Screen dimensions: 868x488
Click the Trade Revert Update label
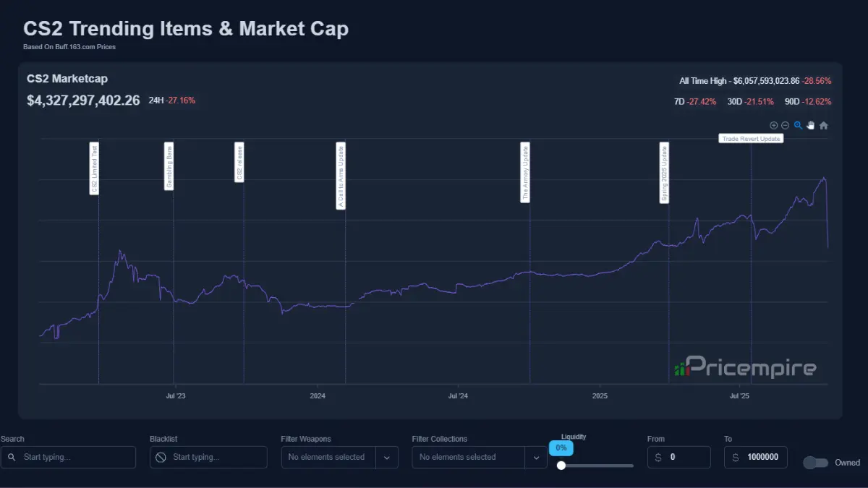[x=751, y=138]
